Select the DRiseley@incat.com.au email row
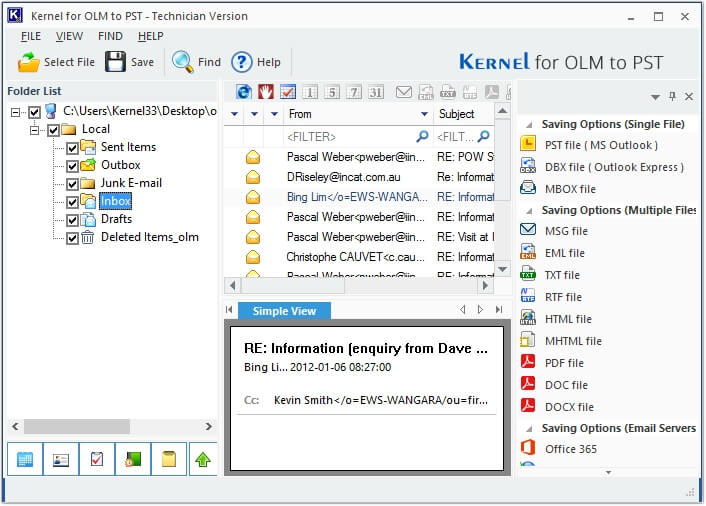Screen dimensions: 706x506 tap(359, 177)
